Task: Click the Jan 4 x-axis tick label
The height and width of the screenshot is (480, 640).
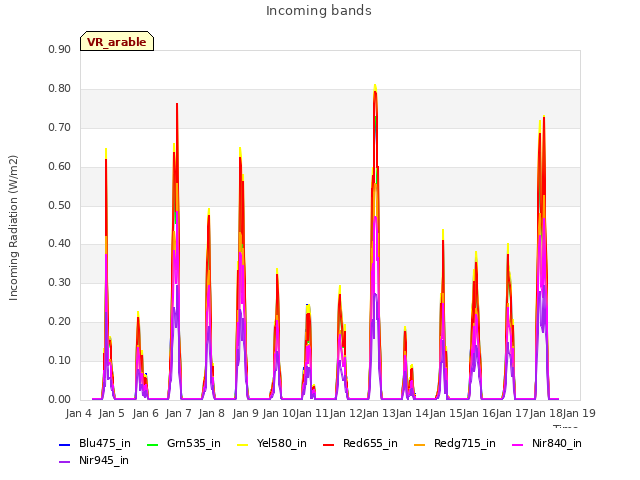Action: pyautogui.click(x=79, y=413)
